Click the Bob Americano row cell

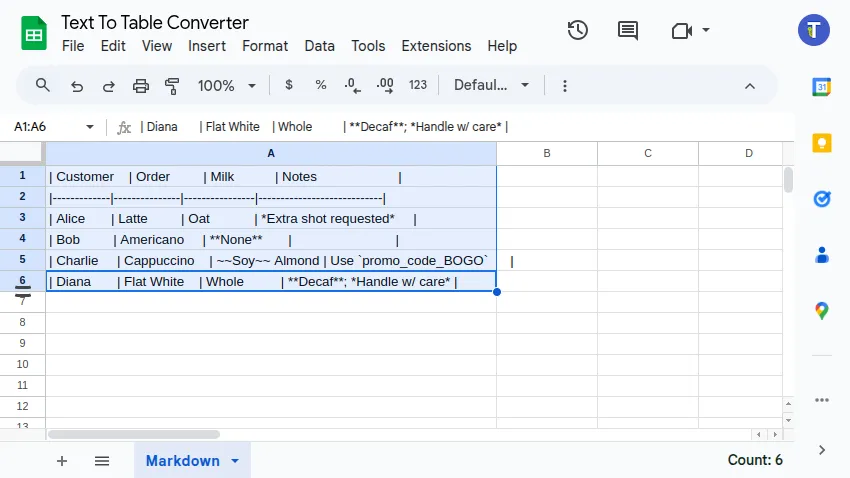tap(271, 240)
